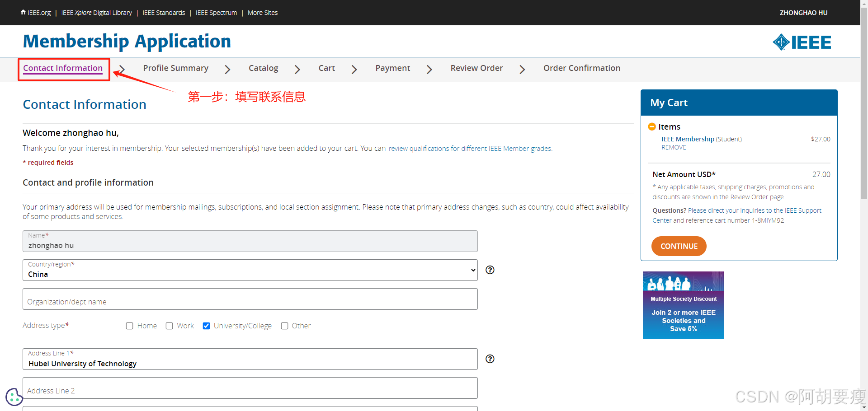This screenshot has height=411, width=868.
Task: Click IEEE Membership item in cart
Action: point(688,139)
